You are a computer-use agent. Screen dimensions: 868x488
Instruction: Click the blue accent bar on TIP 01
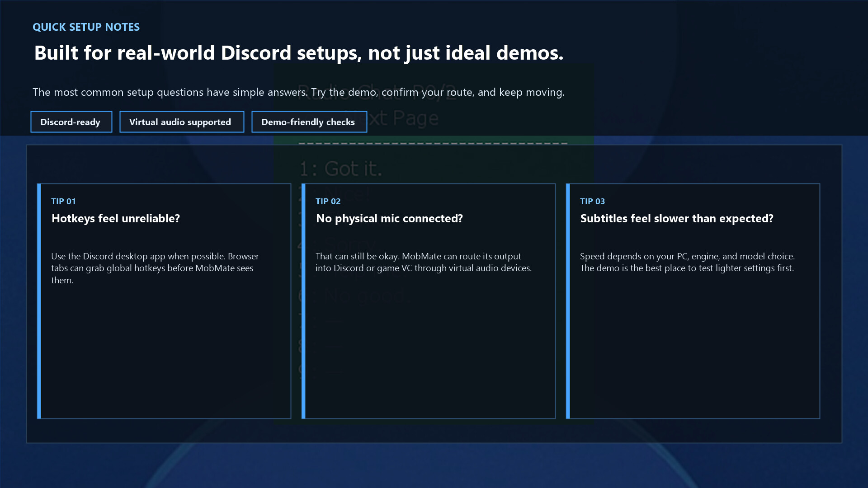pos(39,301)
